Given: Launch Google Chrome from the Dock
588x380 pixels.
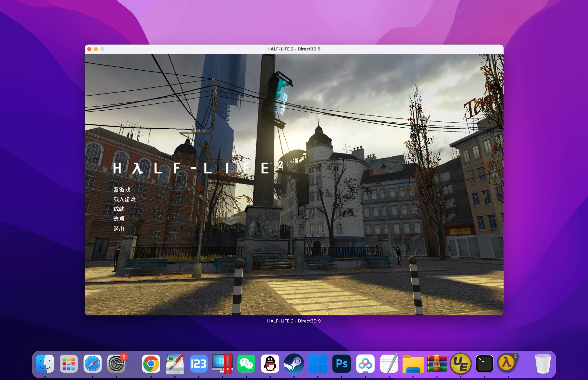Looking at the screenshot, I should (151, 364).
